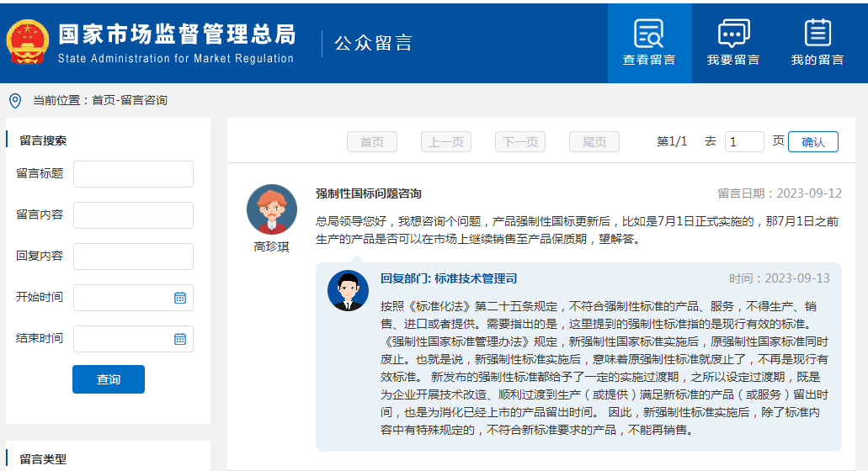Click 高珍琪's user avatar
The height and width of the screenshot is (471, 868).
271,209
